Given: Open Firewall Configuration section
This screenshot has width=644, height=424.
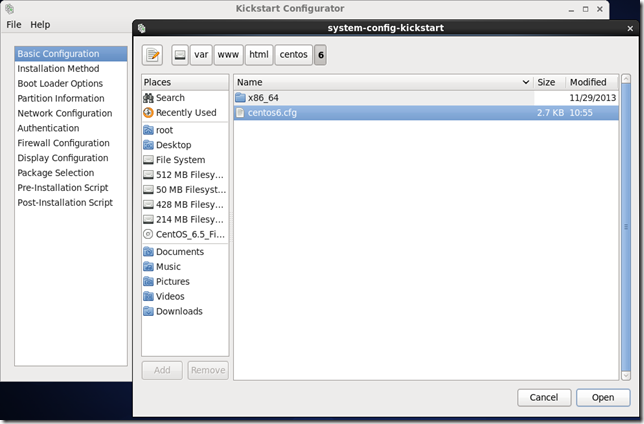Looking at the screenshot, I should coord(71,143).
